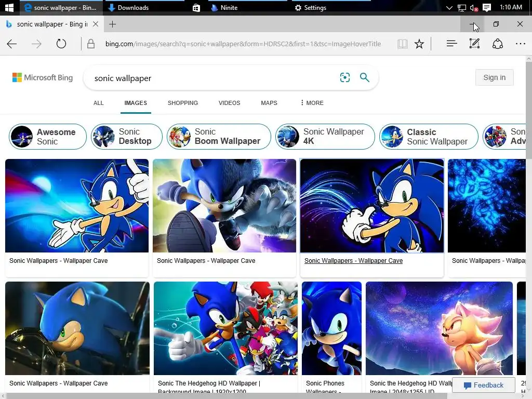Click the site security lock icon
This screenshot has width=532, height=399.
[90, 44]
